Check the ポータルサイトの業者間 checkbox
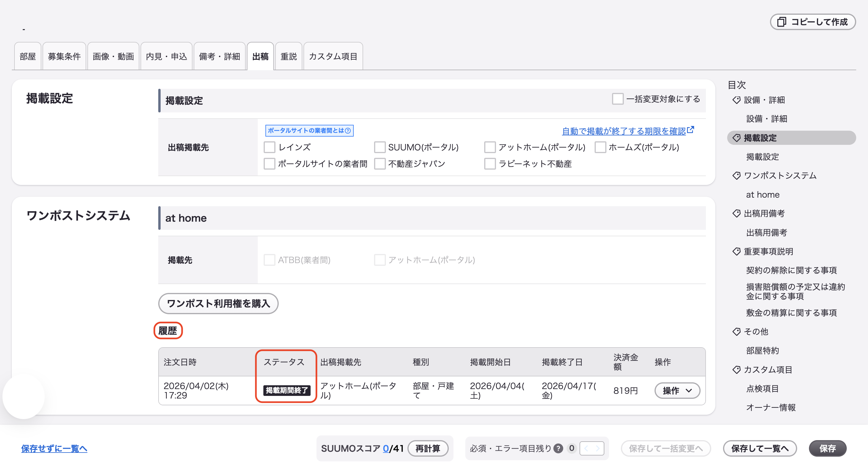 [x=269, y=164]
